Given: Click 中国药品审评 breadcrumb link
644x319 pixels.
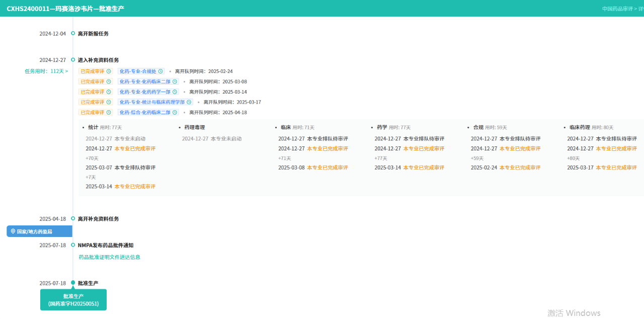Looking at the screenshot, I should coord(617,9).
